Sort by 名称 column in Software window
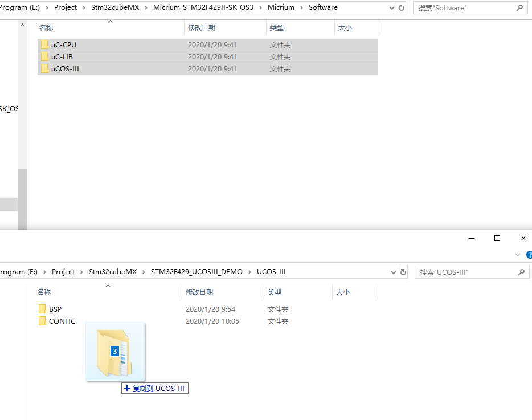The height and width of the screenshot is (420, 532). [111, 28]
